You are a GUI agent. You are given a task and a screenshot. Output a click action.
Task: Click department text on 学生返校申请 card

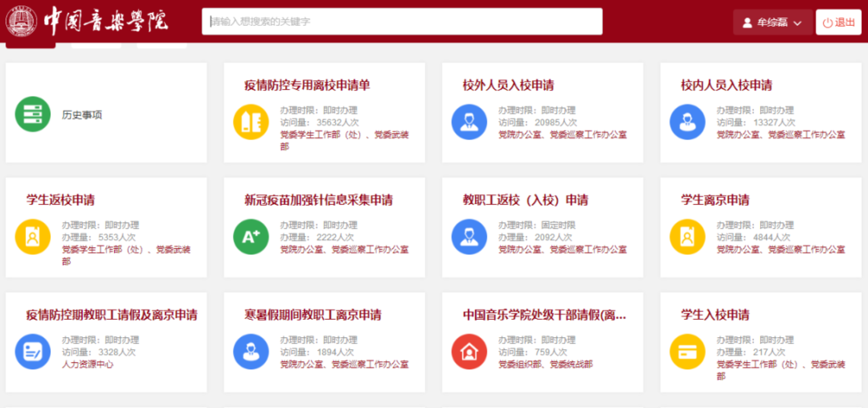(126, 255)
